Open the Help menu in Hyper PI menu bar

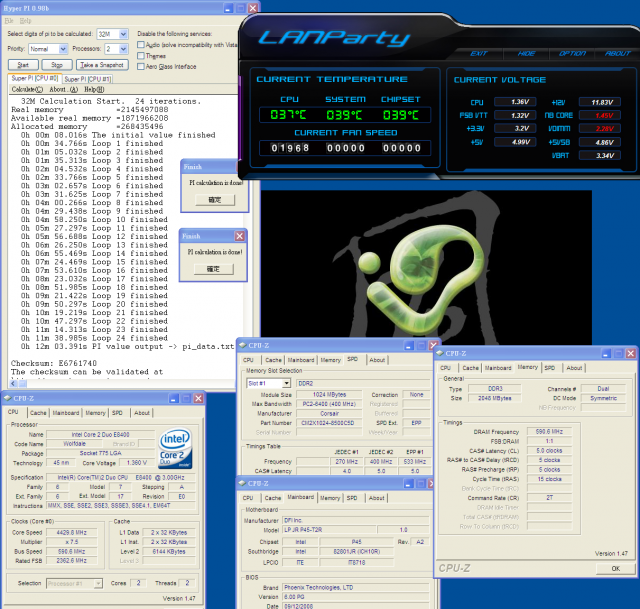pyautogui.click(x=25, y=20)
